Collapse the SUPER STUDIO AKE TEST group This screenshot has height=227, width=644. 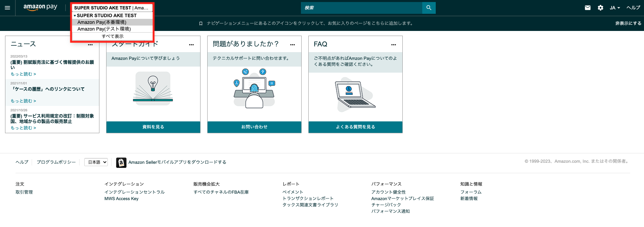click(x=75, y=15)
